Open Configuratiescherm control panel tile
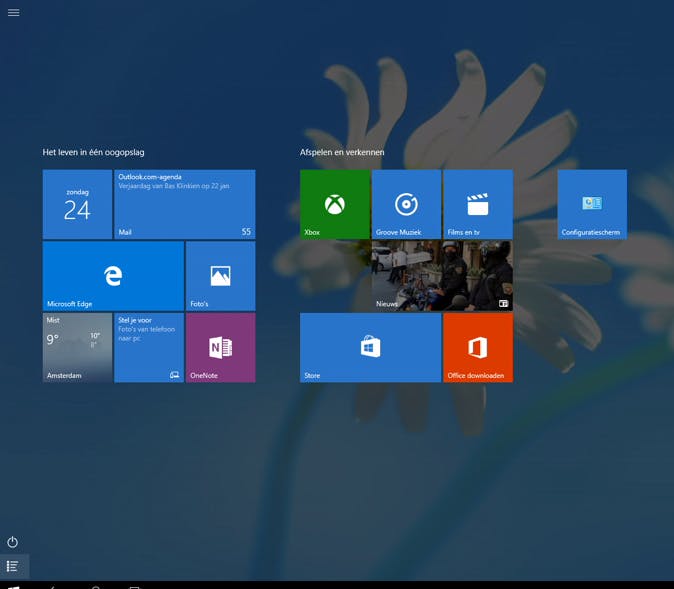The height and width of the screenshot is (589, 674). (x=592, y=204)
